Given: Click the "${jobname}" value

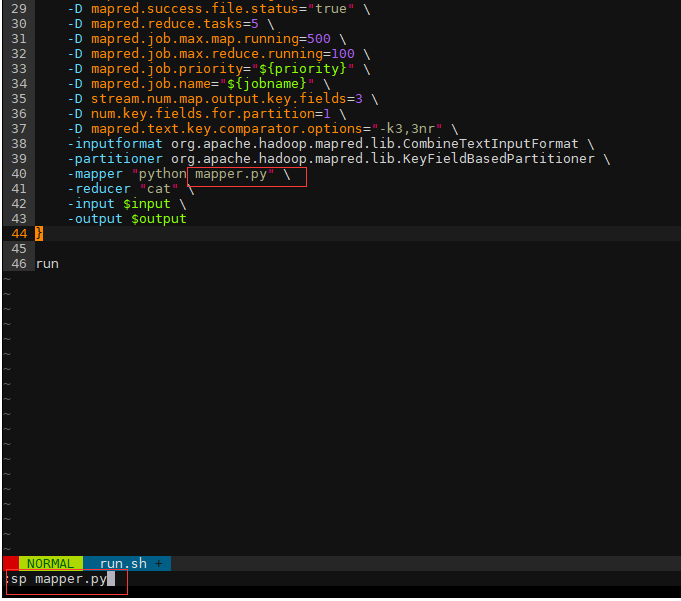Looking at the screenshot, I should coord(267,84).
